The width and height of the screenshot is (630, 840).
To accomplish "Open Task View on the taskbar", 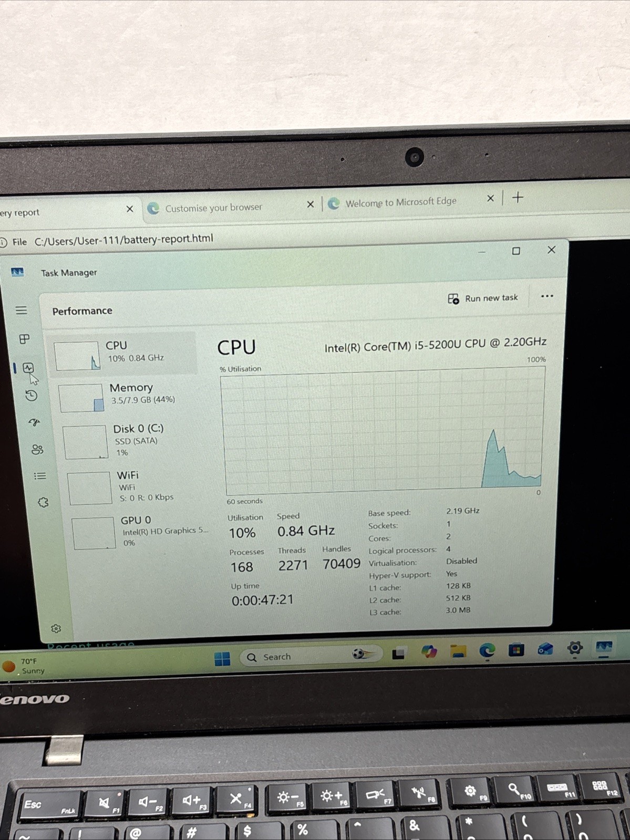I will pyautogui.click(x=398, y=654).
